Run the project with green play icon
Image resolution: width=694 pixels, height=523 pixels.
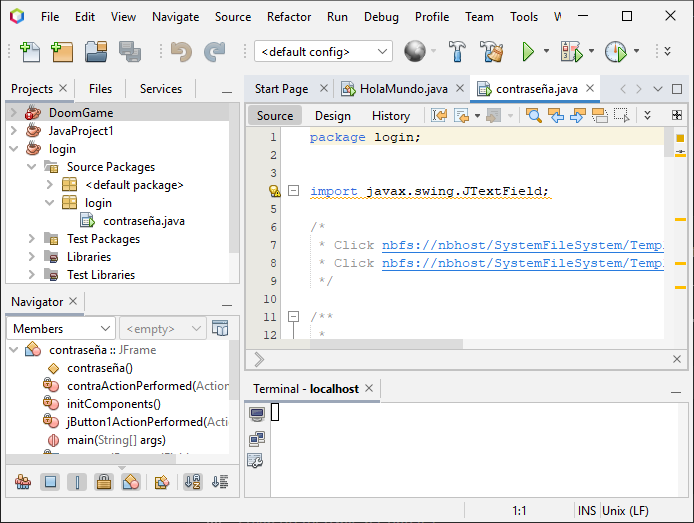(528, 51)
